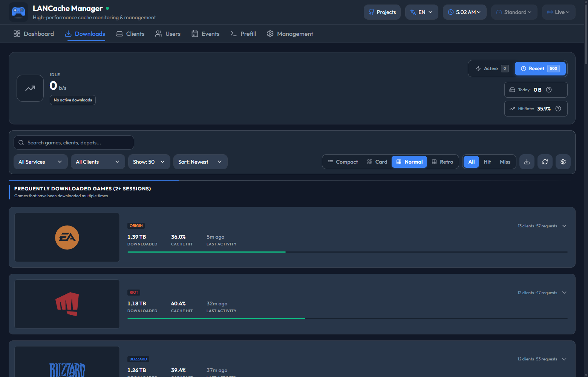
Task: Click the Today help question mark icon
Action: tap(549, 90)
